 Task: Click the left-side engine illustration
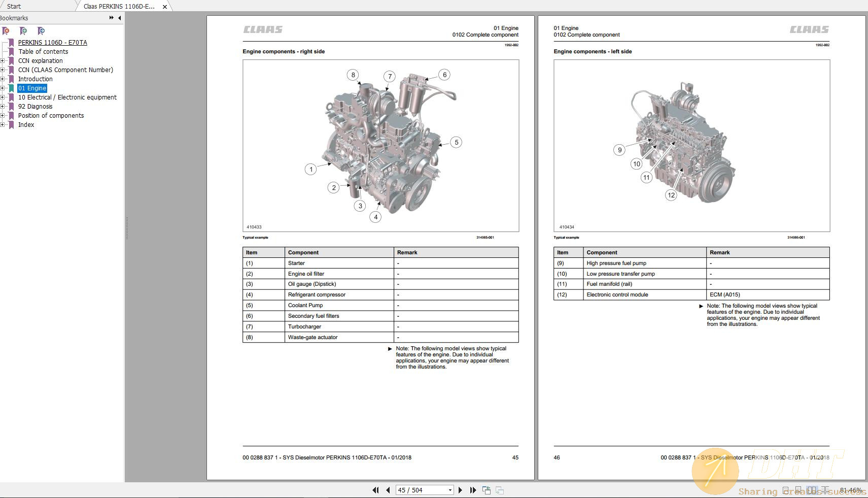[x=691, y=146]
